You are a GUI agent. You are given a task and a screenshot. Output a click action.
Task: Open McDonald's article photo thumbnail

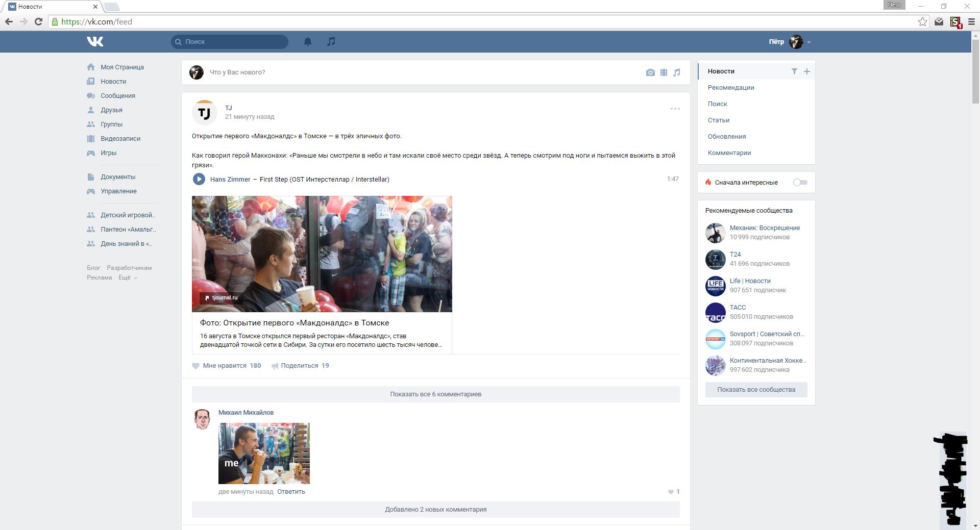322,254
